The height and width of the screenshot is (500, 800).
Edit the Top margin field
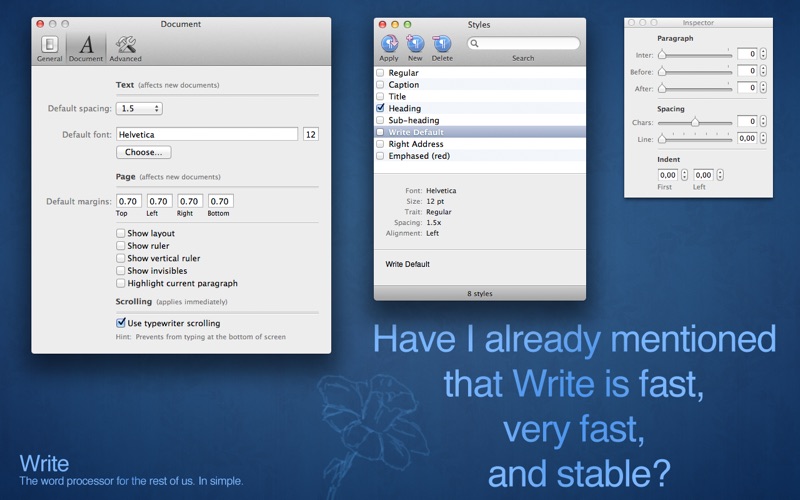click(x=129, y=201)
